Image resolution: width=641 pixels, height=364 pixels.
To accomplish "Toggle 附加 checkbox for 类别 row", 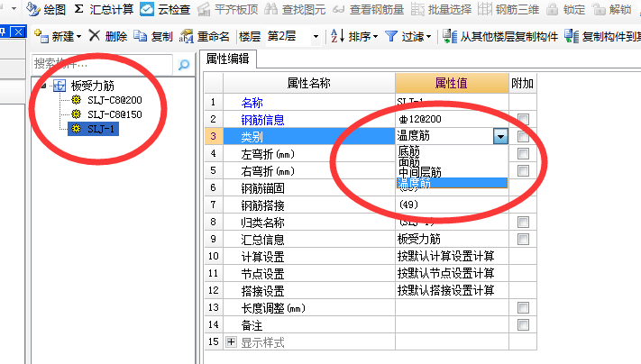I will coord(523,136).
